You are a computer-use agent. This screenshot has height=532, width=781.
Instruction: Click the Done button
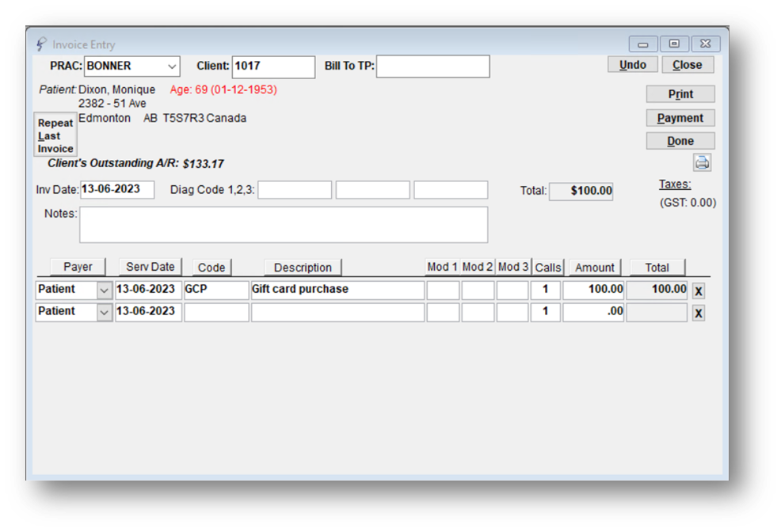pyautogui.click(x=680, y=141)
